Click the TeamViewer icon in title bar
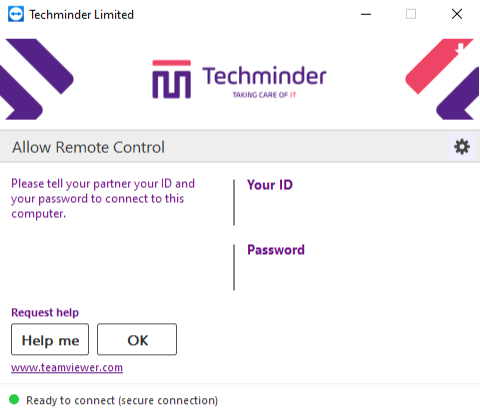The image size is (480, 417). pos(16,14)
